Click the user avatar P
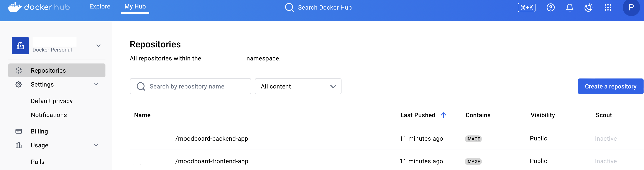This screenshot has width=644, height=170. 631,8
